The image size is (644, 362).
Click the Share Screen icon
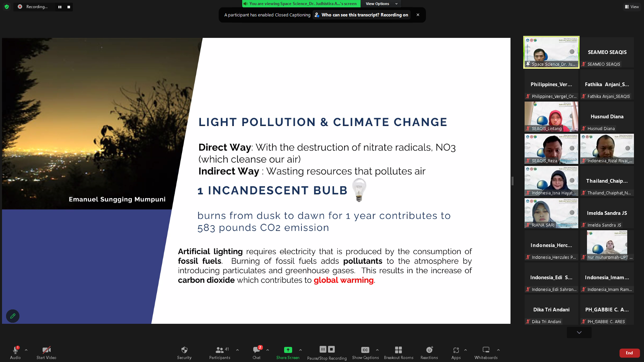pyautogui.click(x=288, y=350)
